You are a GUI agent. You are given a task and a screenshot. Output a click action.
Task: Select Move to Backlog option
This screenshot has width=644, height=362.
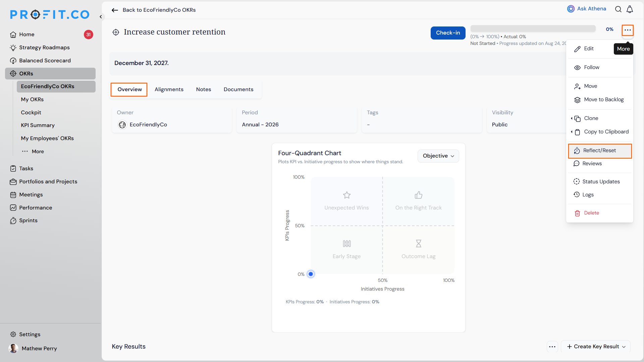[x=599, y=100]
